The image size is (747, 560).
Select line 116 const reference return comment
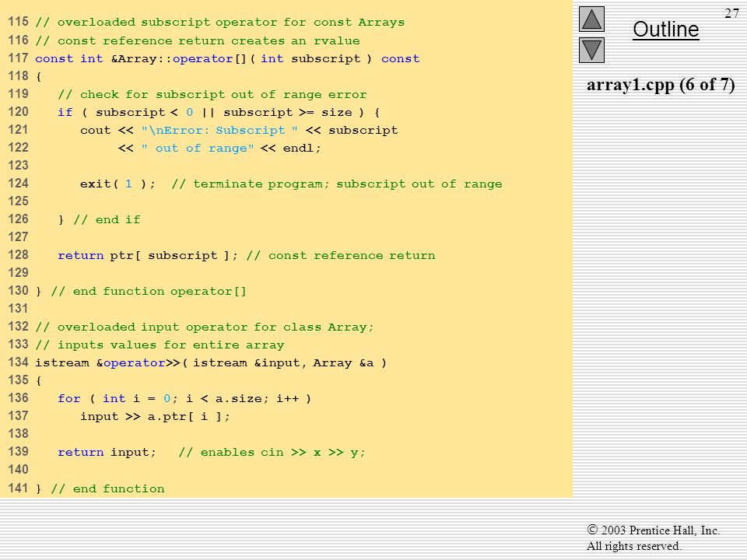coord(197,40)
